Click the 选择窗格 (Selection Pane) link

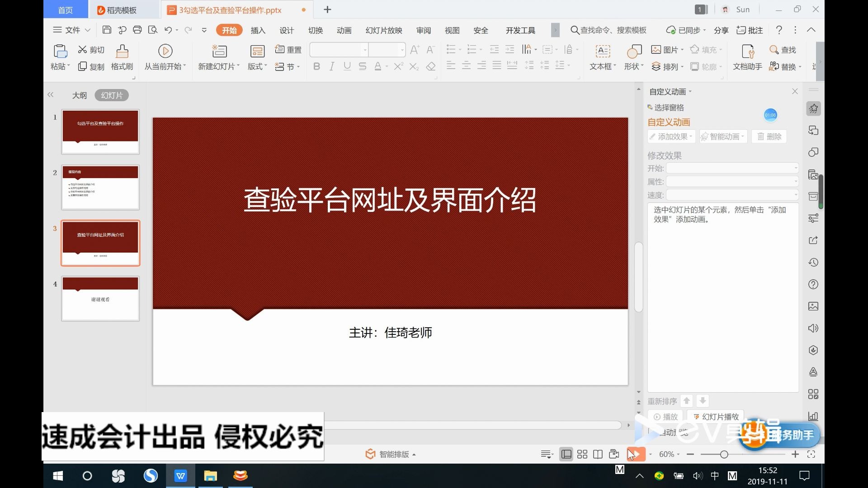pyautogui.click(x=669, y=108)
